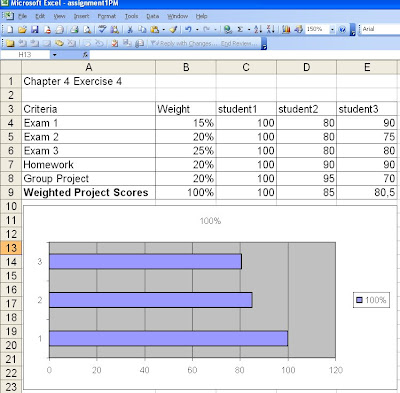Select column C header
This screenshot has width=400, height=393.
coord(246,67)
